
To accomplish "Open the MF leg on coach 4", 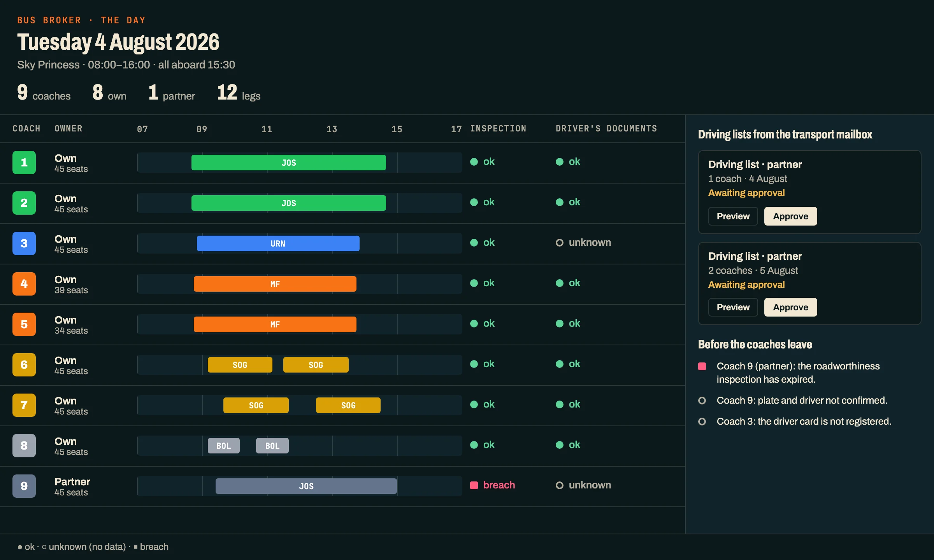I will pyautogui.click(x=275, y=284).
